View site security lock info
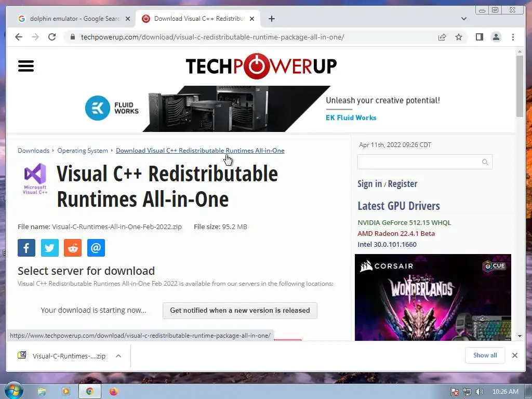 click(x=72, y=37)
